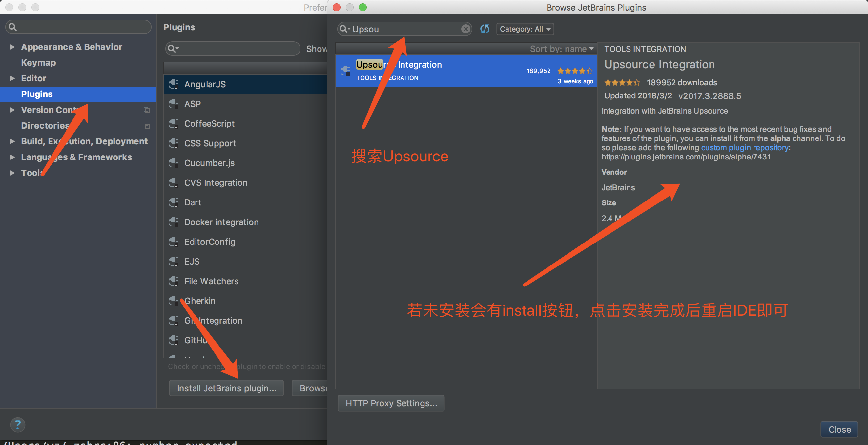Click the Close button
Image resolution: width=868 pixels, height=445 pixels.
click(839, 430)
